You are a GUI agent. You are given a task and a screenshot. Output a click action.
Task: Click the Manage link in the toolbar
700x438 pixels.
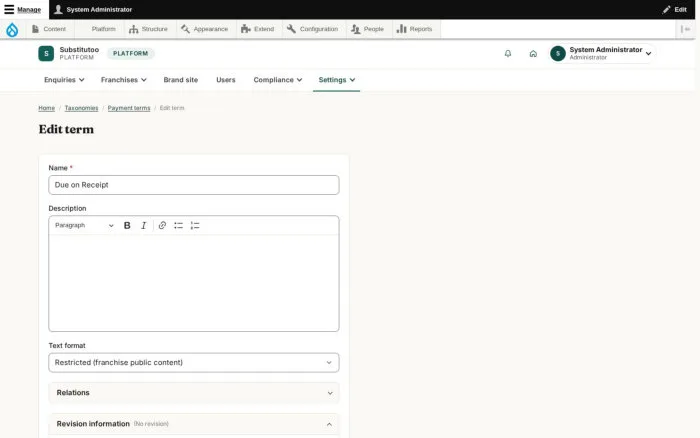29,10
